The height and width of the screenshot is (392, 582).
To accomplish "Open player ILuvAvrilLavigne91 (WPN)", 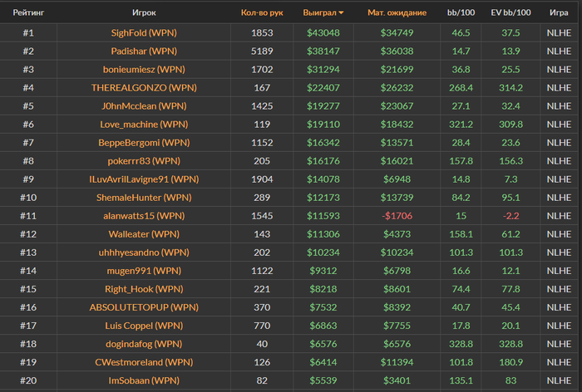I will [x=144, y=179].
